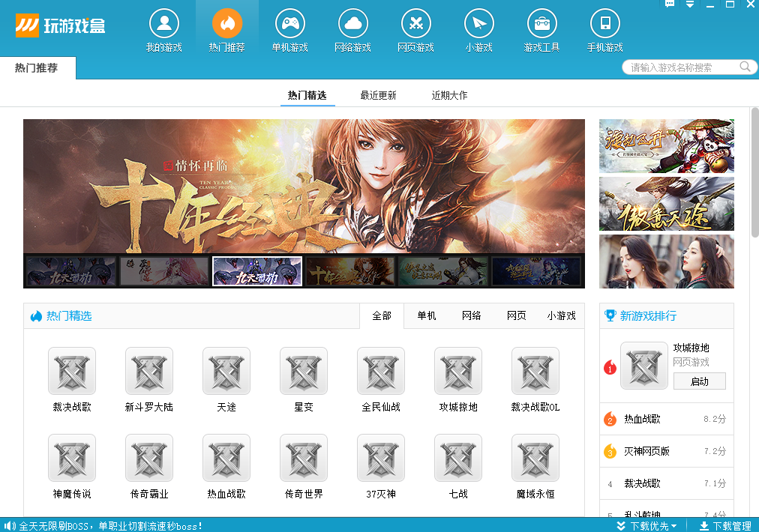Select the 十年经典 banner thumbnail
The height and width of the screenshot is (532, 759).
350,271
